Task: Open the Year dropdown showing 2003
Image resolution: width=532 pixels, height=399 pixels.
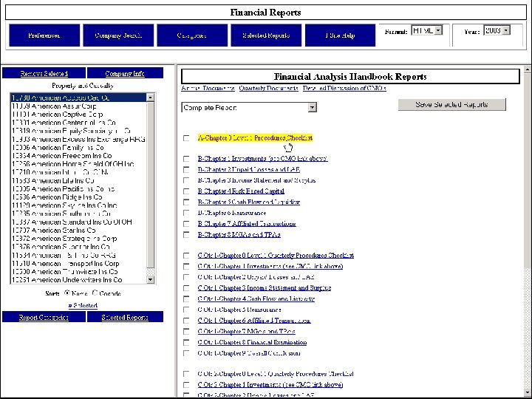Action: (497, 30)
